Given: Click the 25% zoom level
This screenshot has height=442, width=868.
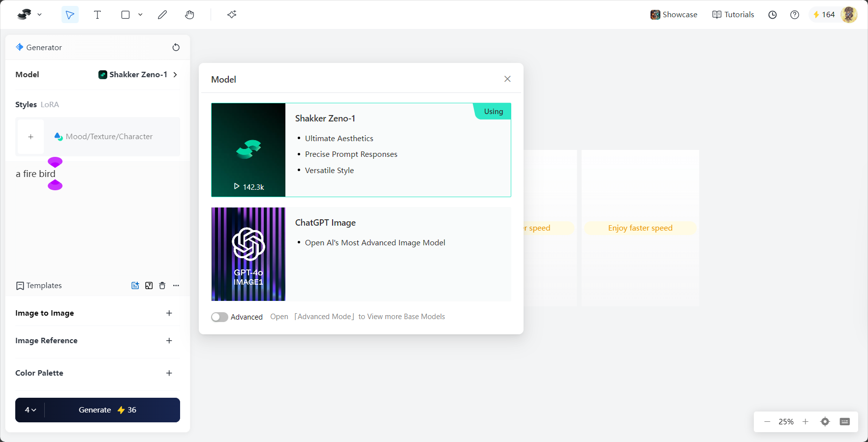Looking at the screenshot, I should (786, 422).
